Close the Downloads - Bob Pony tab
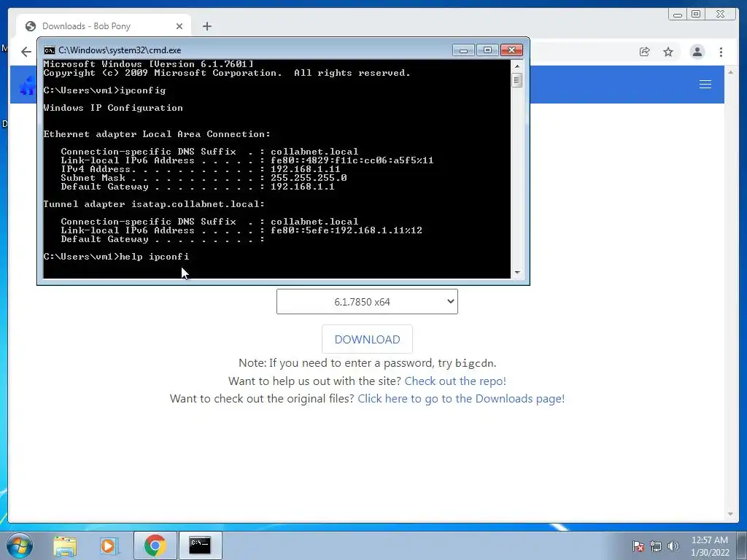Image resolution: width=747 pixels, height=560 pixels. [179, 26]
